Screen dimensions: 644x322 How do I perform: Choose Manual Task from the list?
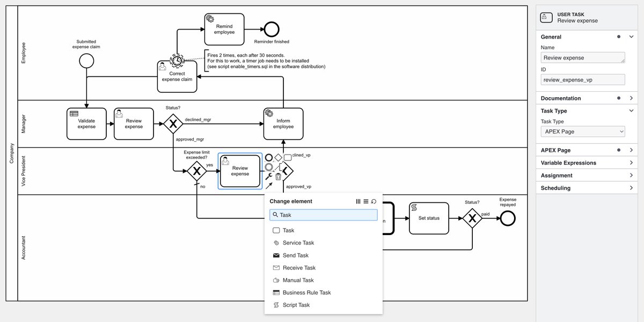pyautogui.click(x=324, y=280)
